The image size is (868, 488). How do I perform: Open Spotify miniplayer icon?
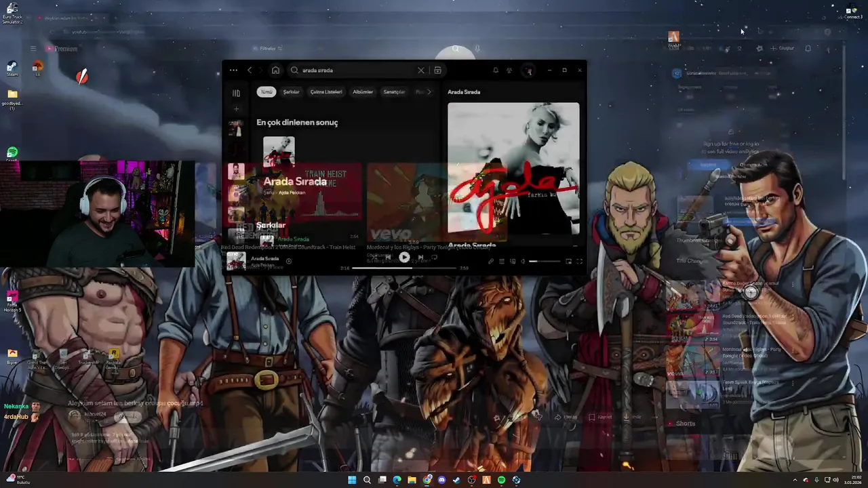click(568, 261)
